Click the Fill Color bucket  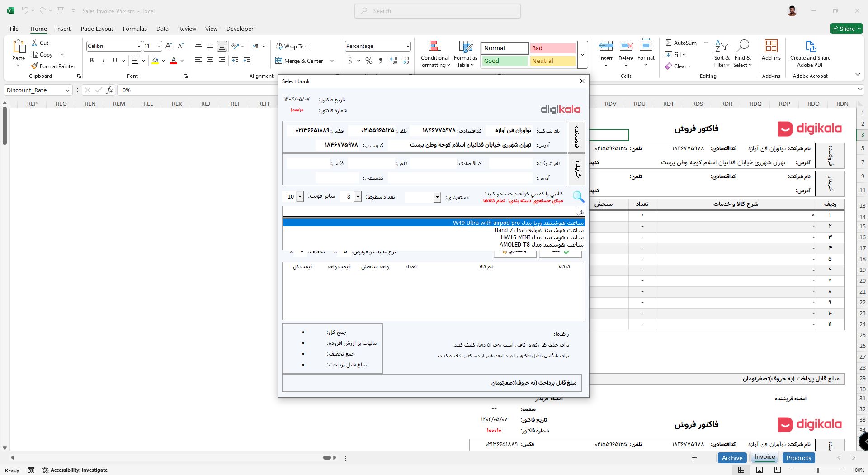click(155, 60)
